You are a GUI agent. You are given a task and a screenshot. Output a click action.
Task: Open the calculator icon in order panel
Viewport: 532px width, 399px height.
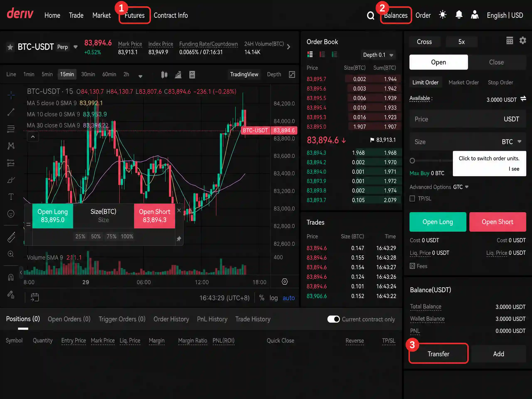click(x=510, y=40)
